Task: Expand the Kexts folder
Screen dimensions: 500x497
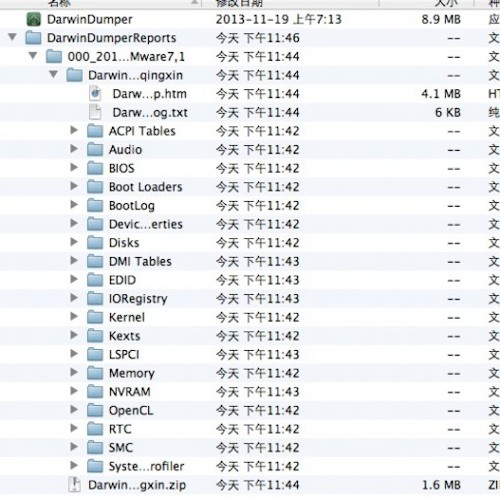Action: 74,335
